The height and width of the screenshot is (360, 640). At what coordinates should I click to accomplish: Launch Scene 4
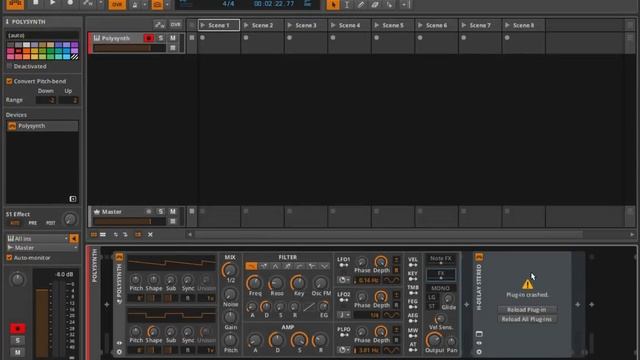333,25
